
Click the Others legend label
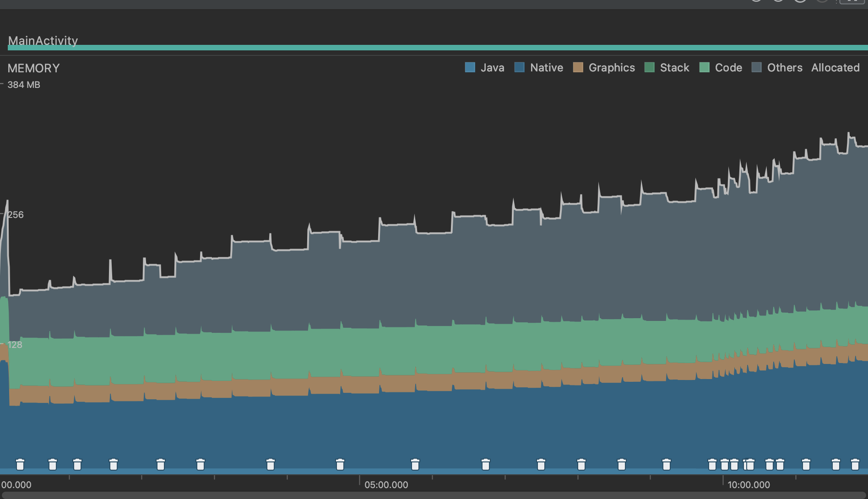pyautogui.click(x=785, y=67)
